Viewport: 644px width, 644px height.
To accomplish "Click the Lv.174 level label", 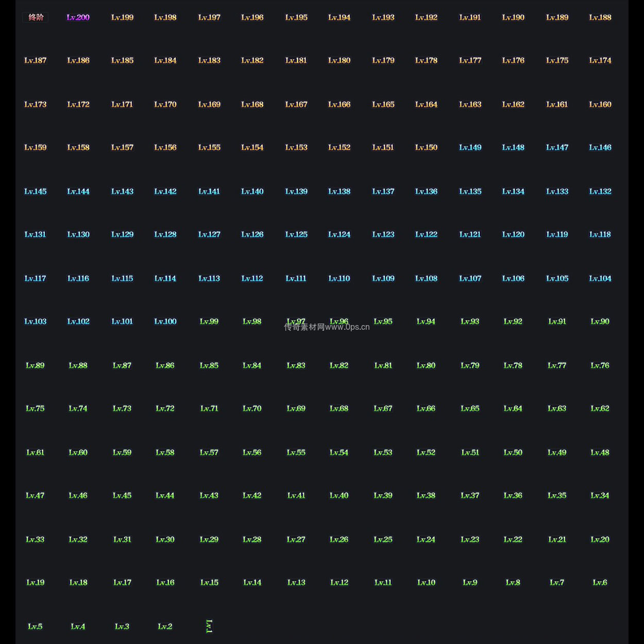I will 600,60.
